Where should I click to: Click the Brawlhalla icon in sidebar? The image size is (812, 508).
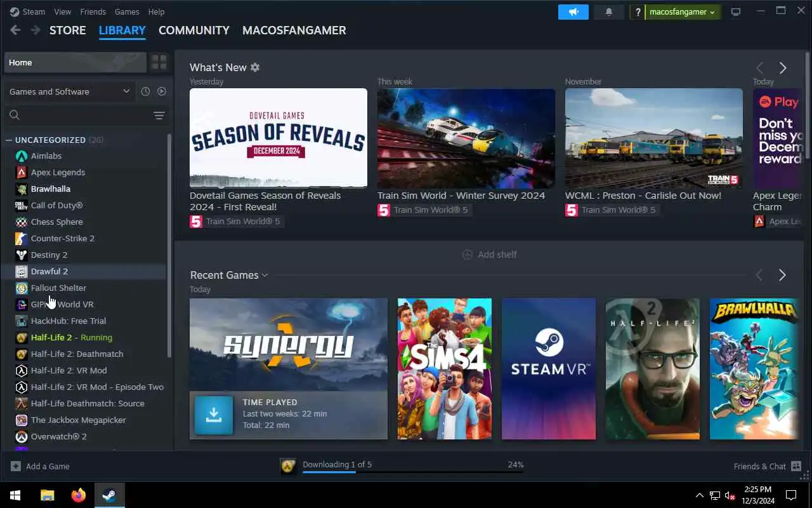coord(21,189)
